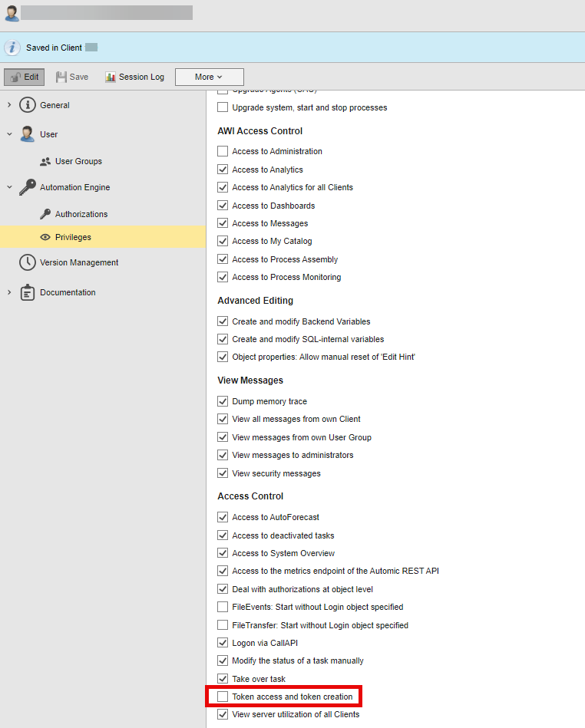Toggle FileEvents start without Login checkbox
Viewport: 585px width, 728px height.
(x=223, y=607)
